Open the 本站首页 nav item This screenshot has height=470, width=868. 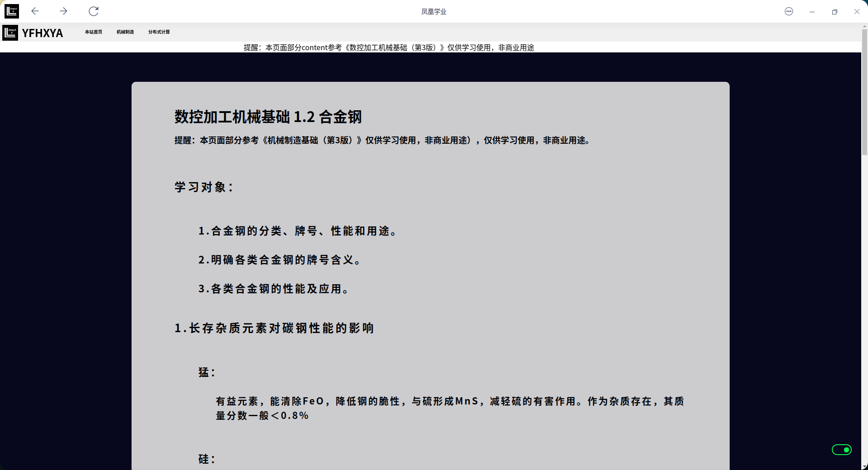94,32
